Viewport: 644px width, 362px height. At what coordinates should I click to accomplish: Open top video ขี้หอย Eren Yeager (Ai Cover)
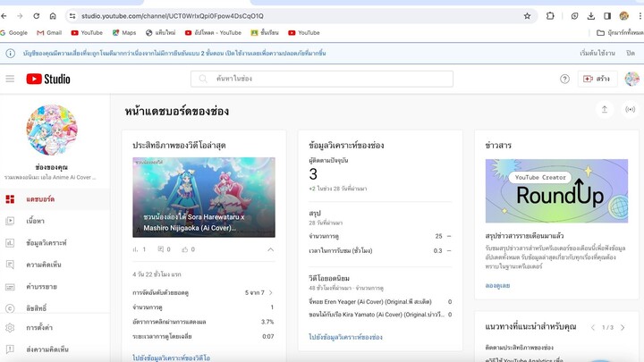tap(380, 302)
